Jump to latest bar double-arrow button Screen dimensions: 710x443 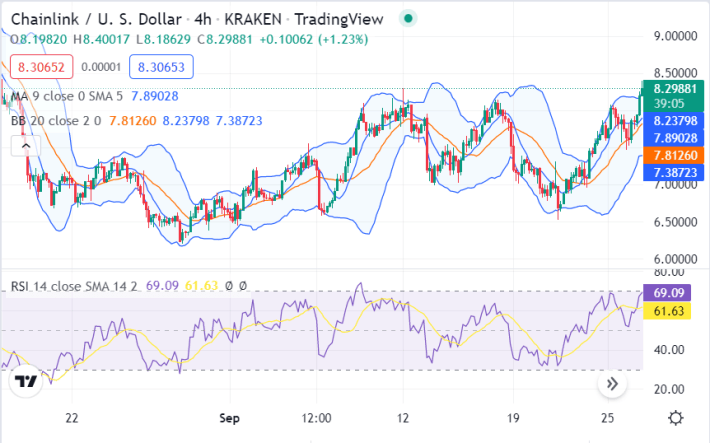[612, 384]
